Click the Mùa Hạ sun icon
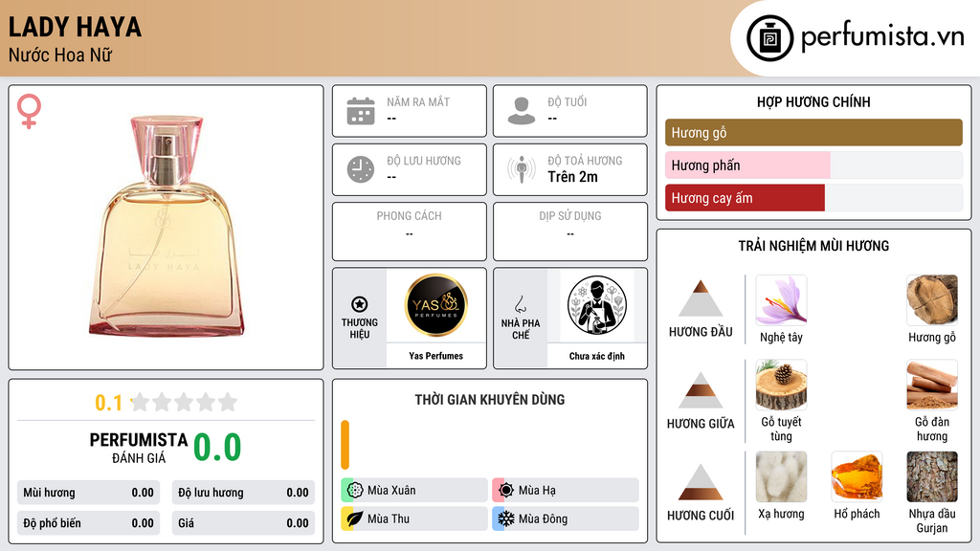This screenshot has width=980, height=551. click(x=506, y=491)
